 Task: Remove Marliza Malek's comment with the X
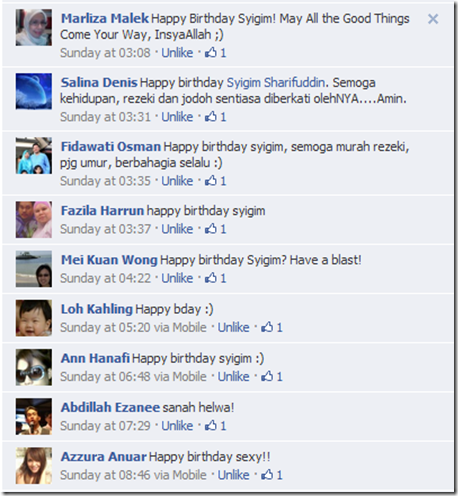click(433, 19)
